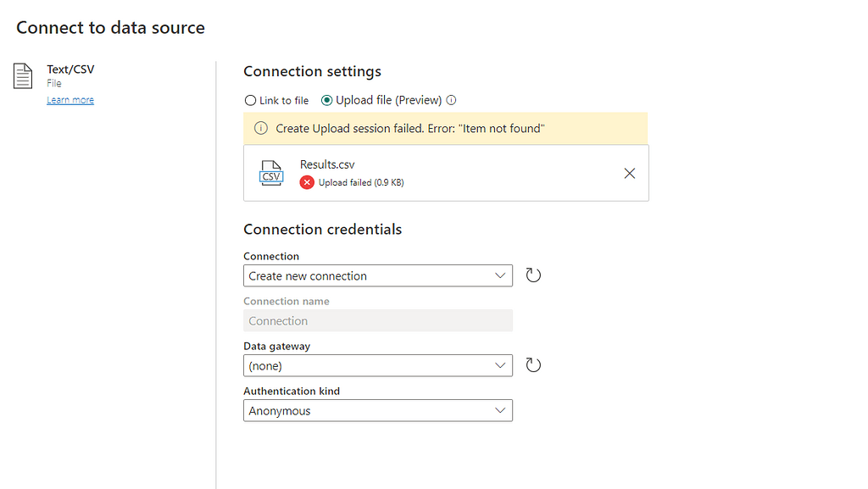Open the Learn more link
This screenshot has width=868, height=489.
(x=70, y=99)
